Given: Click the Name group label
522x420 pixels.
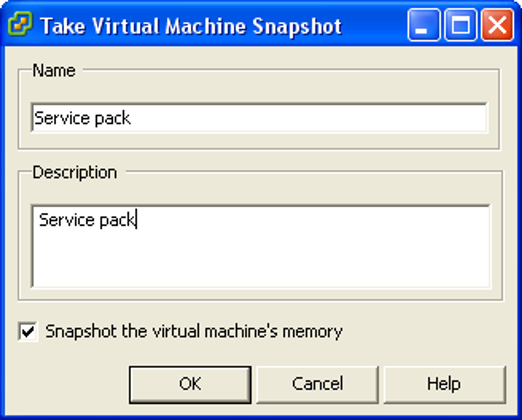Looking at the screenshot, I should pos(54,71).
